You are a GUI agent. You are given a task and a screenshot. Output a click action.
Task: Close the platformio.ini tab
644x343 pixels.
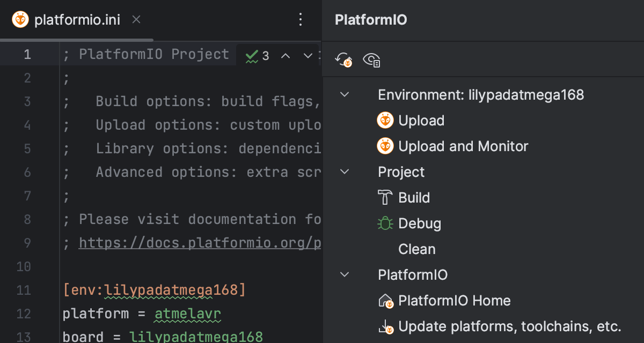(x=136, y=20)
